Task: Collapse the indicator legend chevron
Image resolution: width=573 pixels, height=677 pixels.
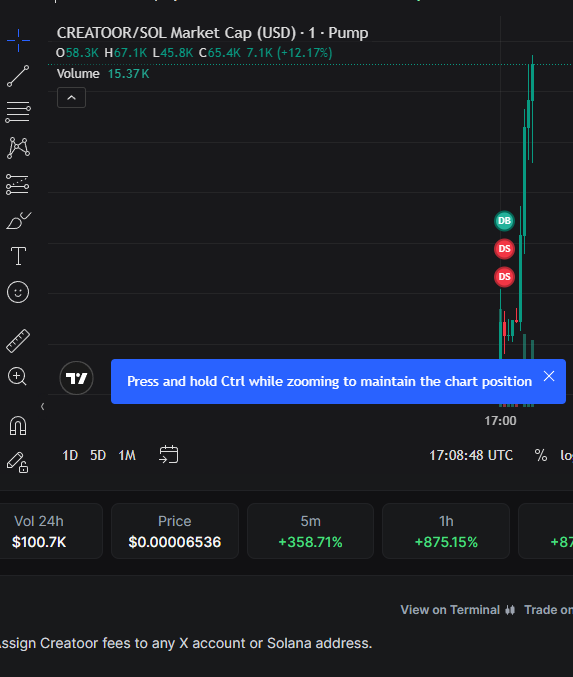Action: tap(71, 98)
